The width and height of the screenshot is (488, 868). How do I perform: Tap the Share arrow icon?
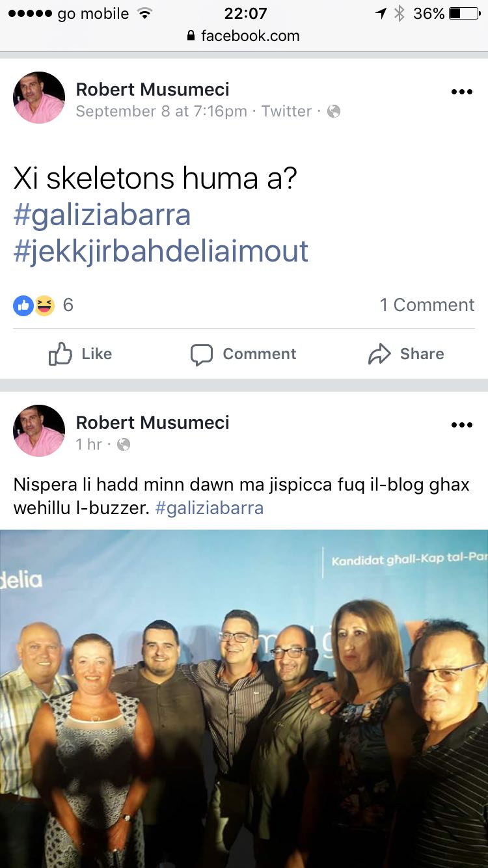pos(379,354)
